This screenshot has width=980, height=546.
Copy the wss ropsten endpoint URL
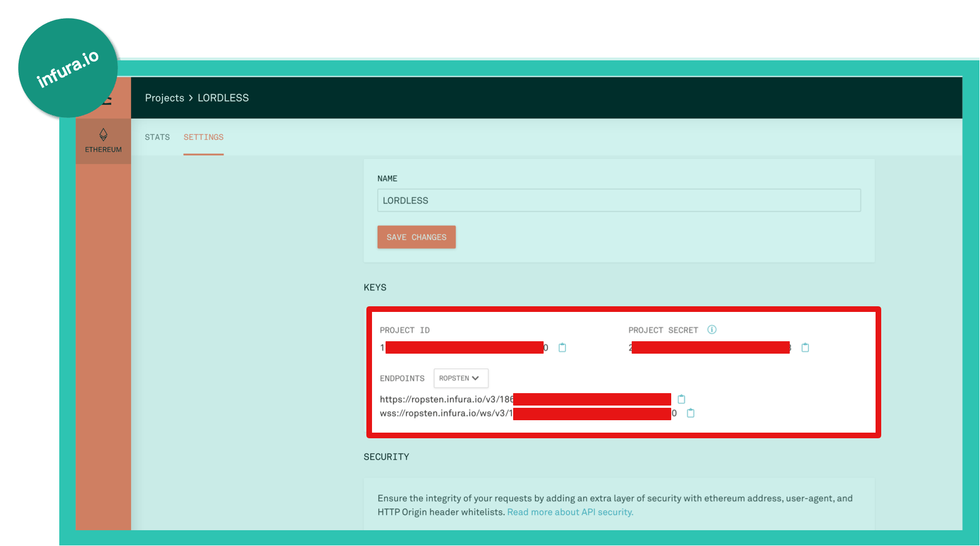(690, 413)
